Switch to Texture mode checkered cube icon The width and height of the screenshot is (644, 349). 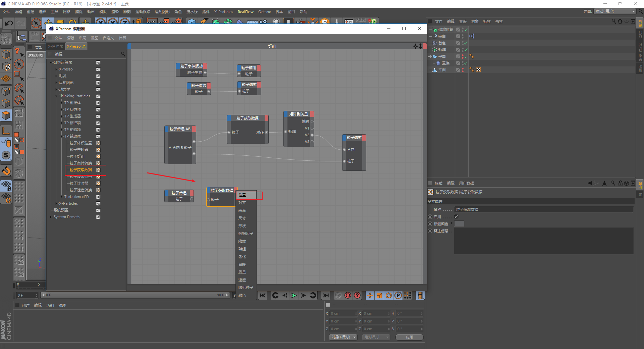click(6, 67)
